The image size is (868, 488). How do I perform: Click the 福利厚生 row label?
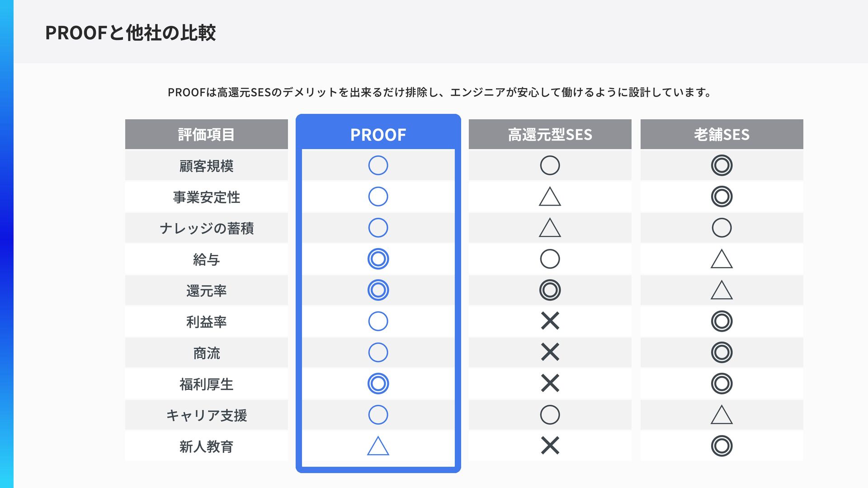(x=206, y=384)
